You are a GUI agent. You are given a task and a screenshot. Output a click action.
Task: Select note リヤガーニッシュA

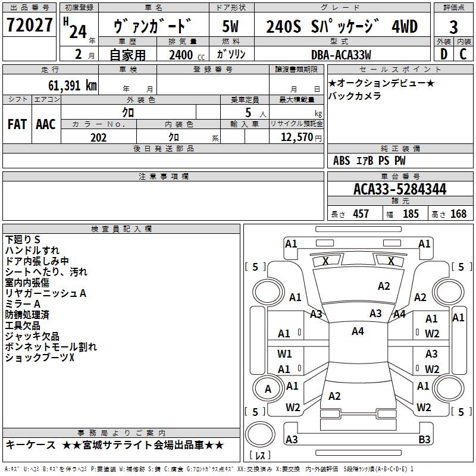click(x=46, y=293)
